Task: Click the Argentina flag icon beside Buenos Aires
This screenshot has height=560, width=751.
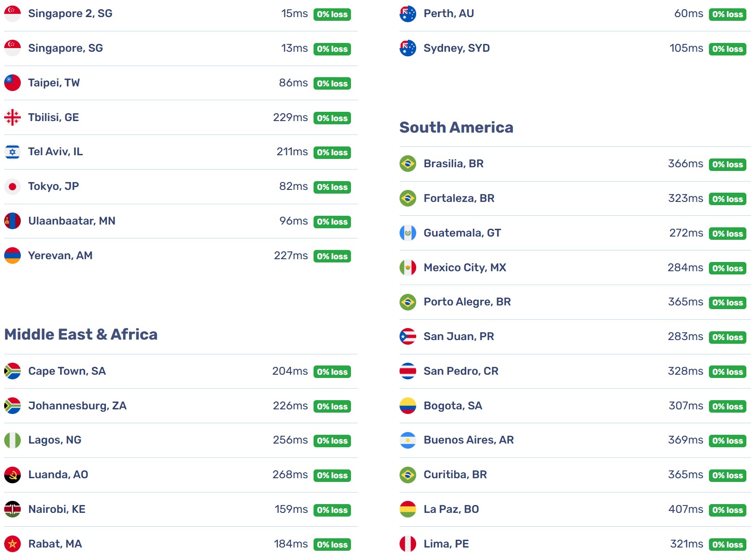Action: pyautogui.click(x=408, y=440)
